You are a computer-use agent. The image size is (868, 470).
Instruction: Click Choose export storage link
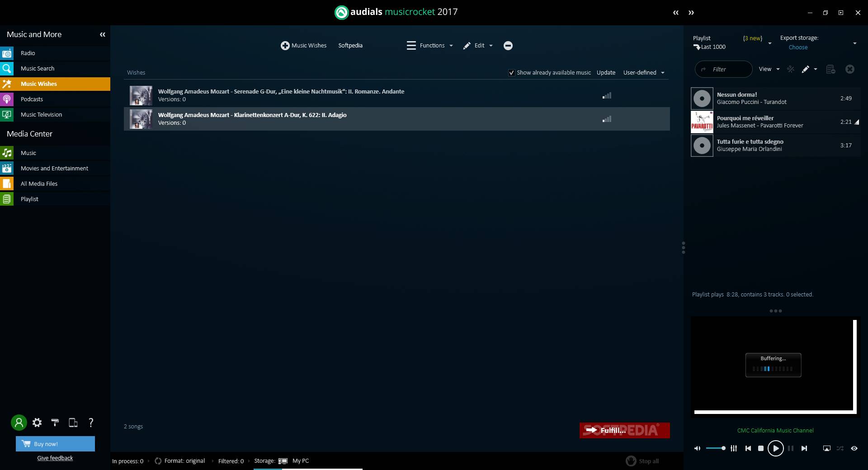pyautogui.click(x=798, y=47)
